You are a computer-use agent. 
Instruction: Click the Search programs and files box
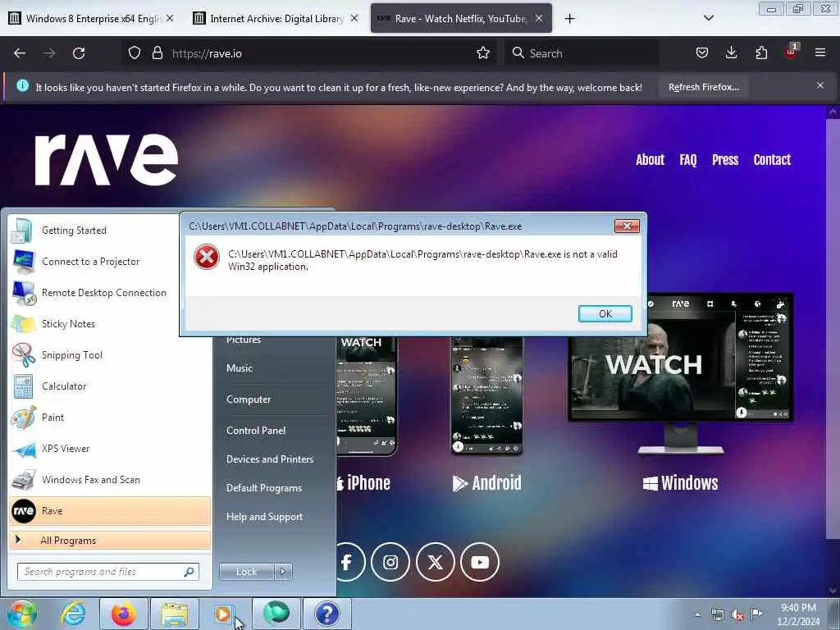pyautogui.click(x=107, y=572)
